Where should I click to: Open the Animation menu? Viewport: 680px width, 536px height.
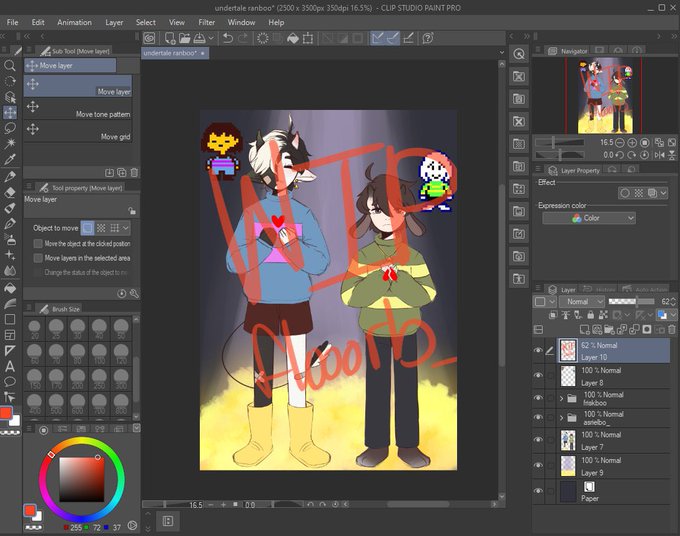pyautogui.click(x=74, y=22)
